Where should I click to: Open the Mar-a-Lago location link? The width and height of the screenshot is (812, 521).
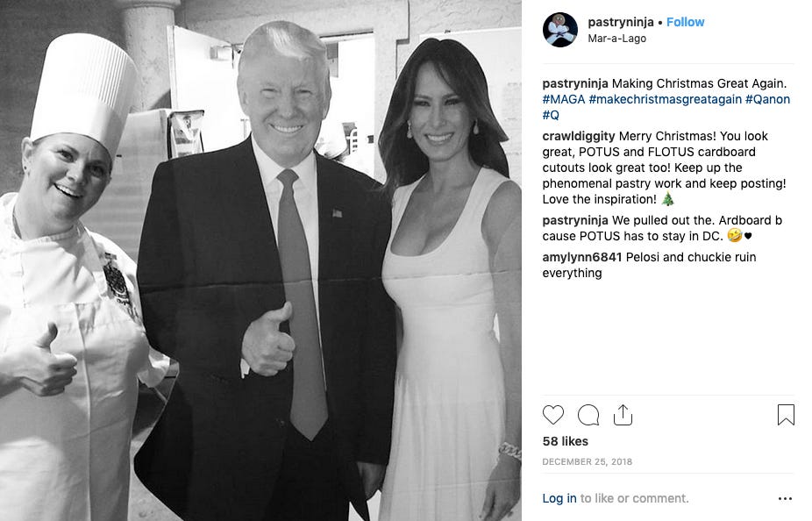tap(616, 39)
